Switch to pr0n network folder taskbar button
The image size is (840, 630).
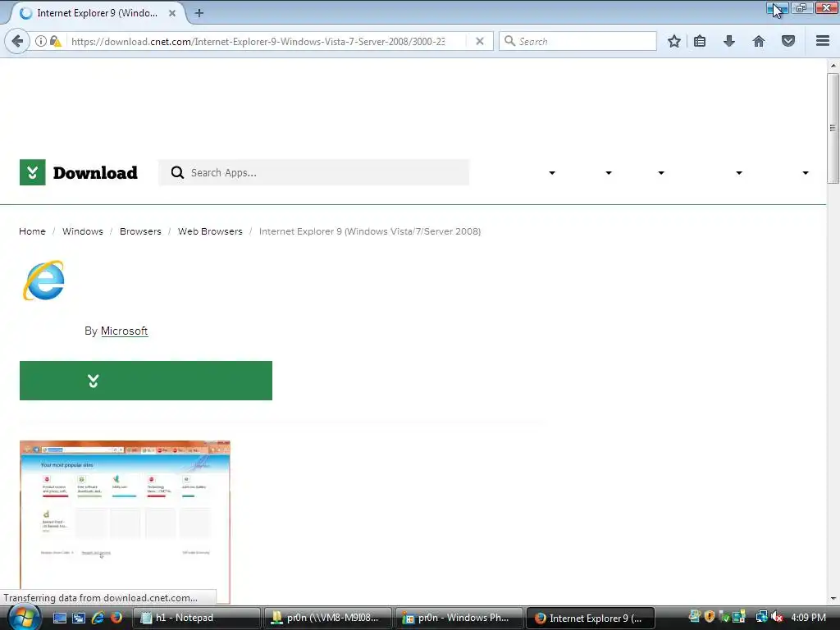click(x=328, y=618)
